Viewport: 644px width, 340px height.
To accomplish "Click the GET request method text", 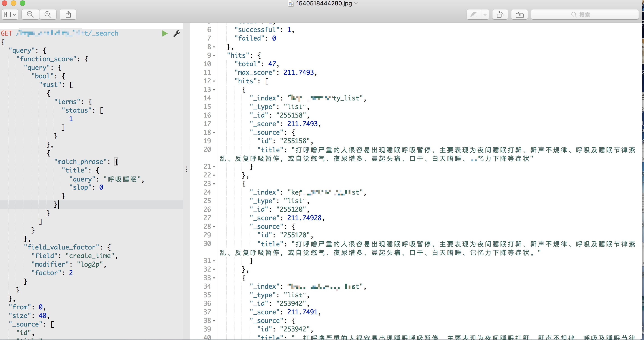I will [x=7, y=33].
